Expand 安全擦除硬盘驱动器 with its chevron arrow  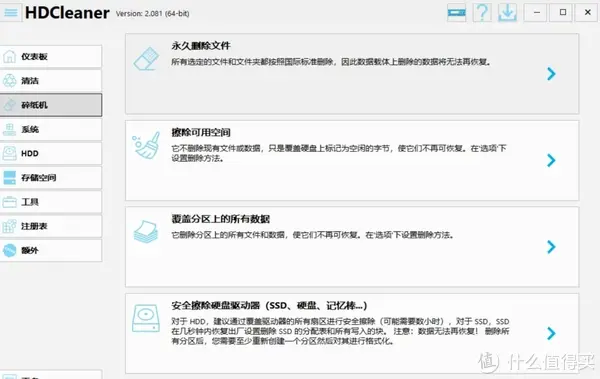click(x=551, y=333)
